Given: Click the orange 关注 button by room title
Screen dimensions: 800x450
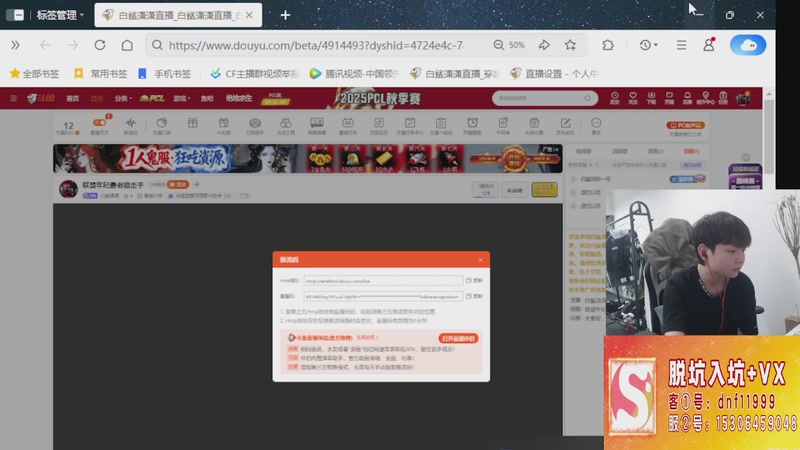Looking at the screenshot, I should tap(178, 184).
